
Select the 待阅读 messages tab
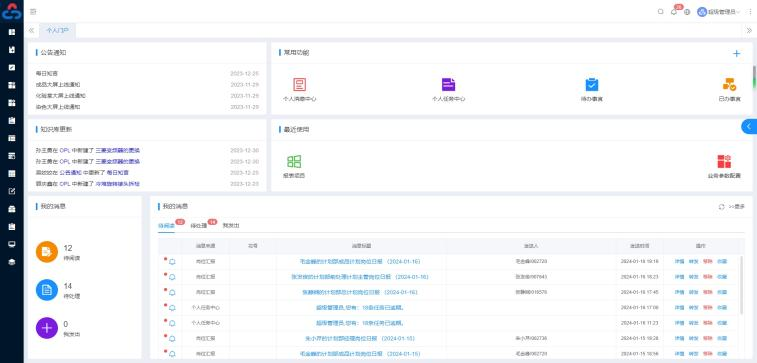(x=167, y=225)
